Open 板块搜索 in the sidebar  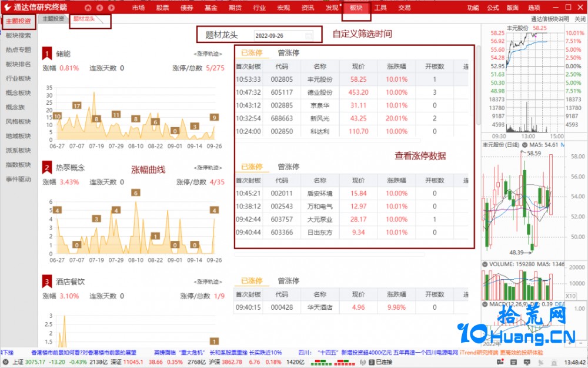click(x=18, y=36)
